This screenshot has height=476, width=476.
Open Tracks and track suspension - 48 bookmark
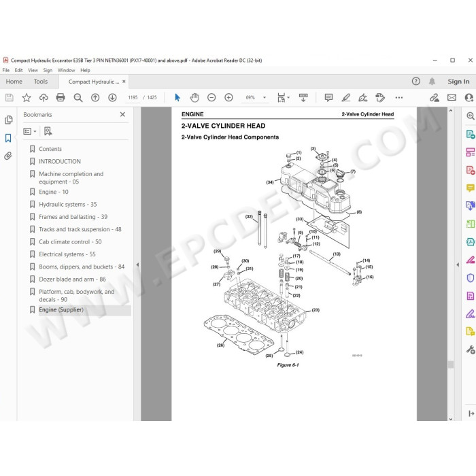(80, 229)
